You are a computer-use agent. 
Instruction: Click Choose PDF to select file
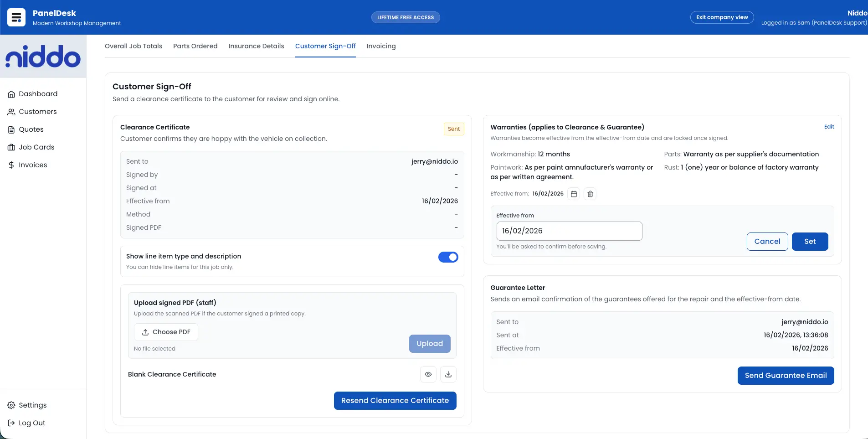[166, 332]
